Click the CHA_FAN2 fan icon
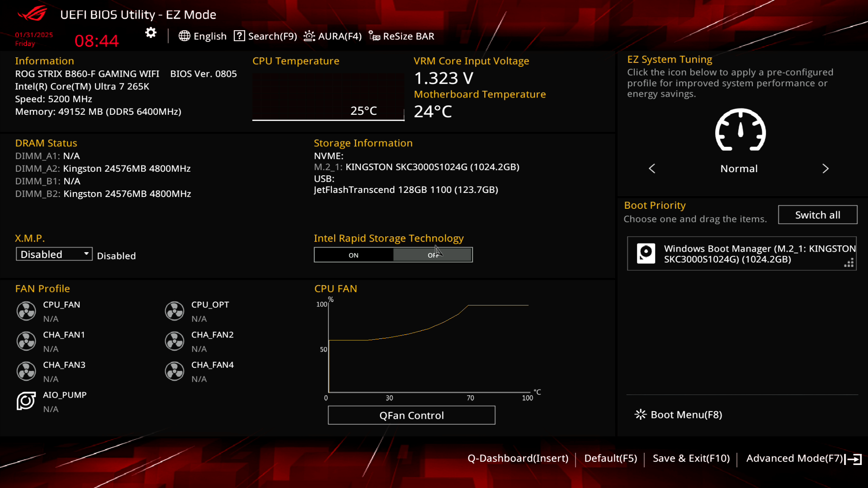This screenshot has height=488, width=868. [x=175, y=342]
